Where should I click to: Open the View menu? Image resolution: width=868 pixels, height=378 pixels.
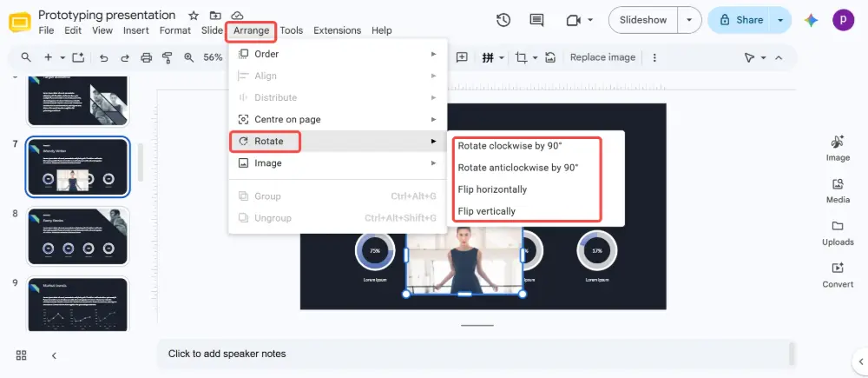(x=102, y=30)
